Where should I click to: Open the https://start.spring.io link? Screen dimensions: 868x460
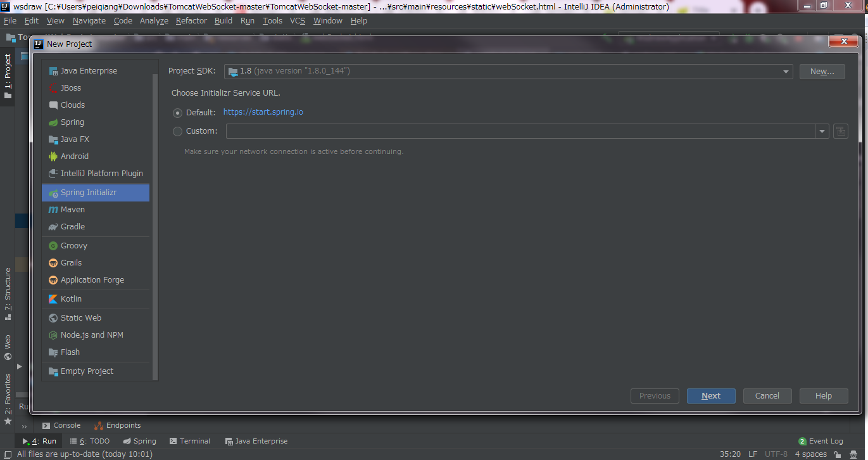tap(263, 112)
